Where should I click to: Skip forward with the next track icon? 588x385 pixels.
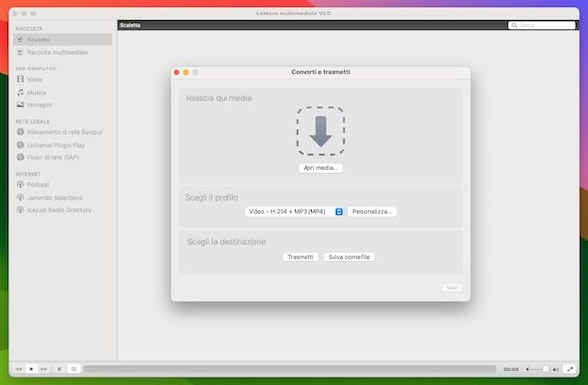click(44, 369)
